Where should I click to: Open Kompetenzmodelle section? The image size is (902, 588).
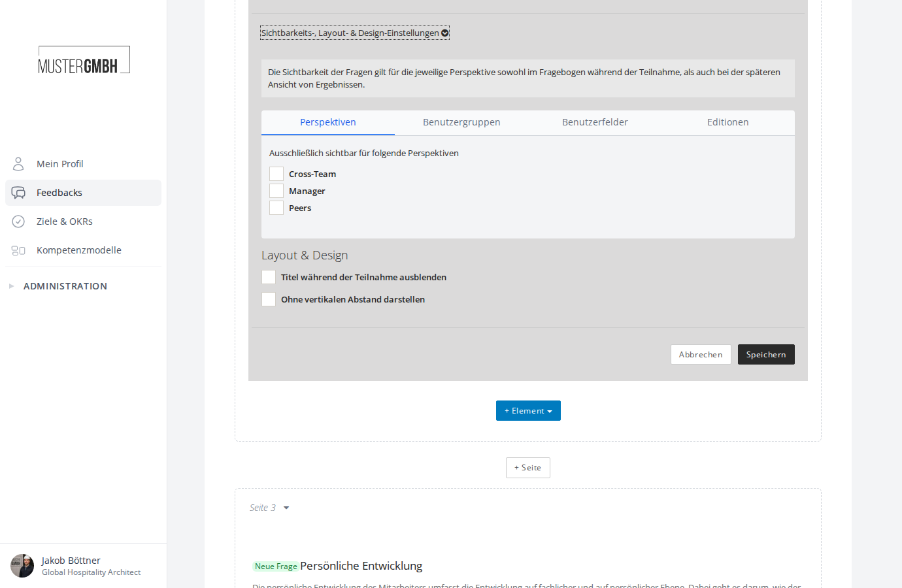tap(83, 250)
